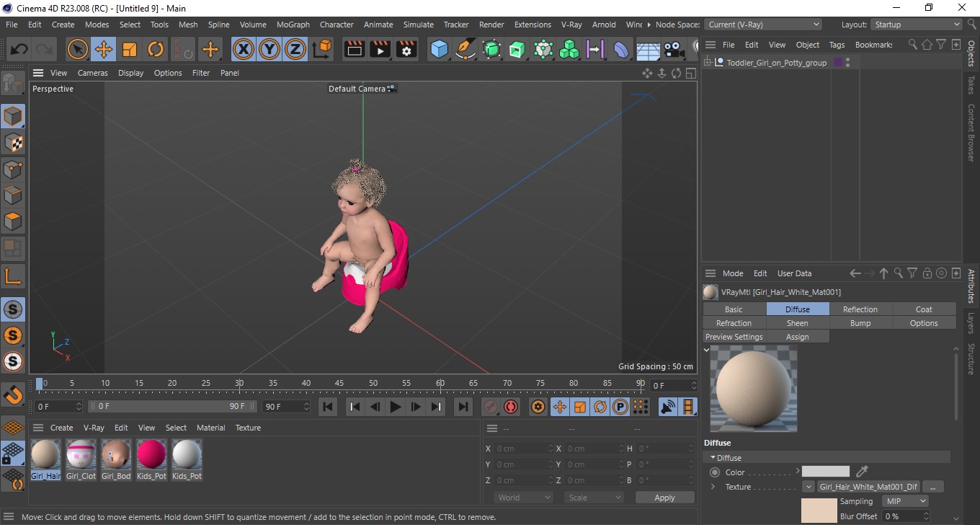The image size is (980, 525).
Task: Click the Undo arrow icon
Action: (x=19, y=49)
